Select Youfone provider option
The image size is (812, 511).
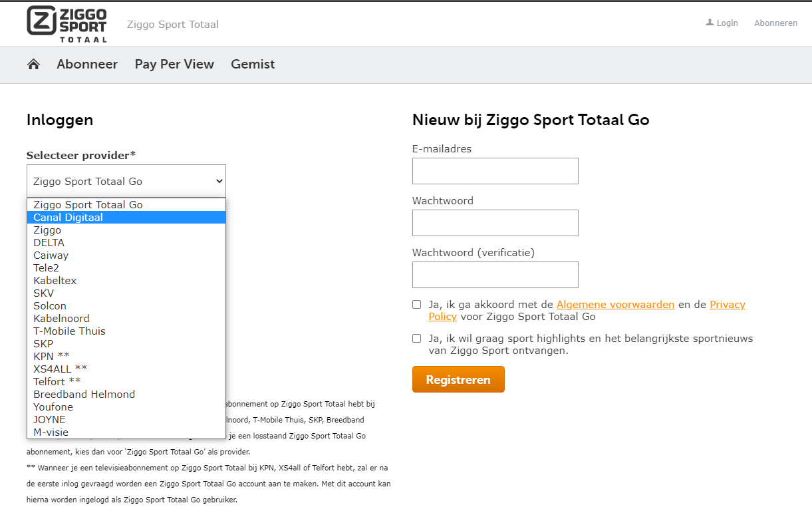tap(126, 407)
